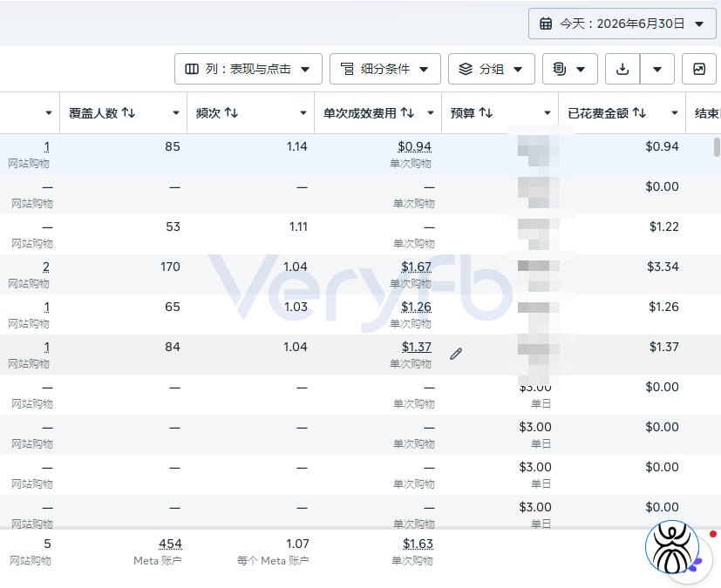Click the spider assistant floating icon
This screenshot has height=588, width=721.
point(673,548)
